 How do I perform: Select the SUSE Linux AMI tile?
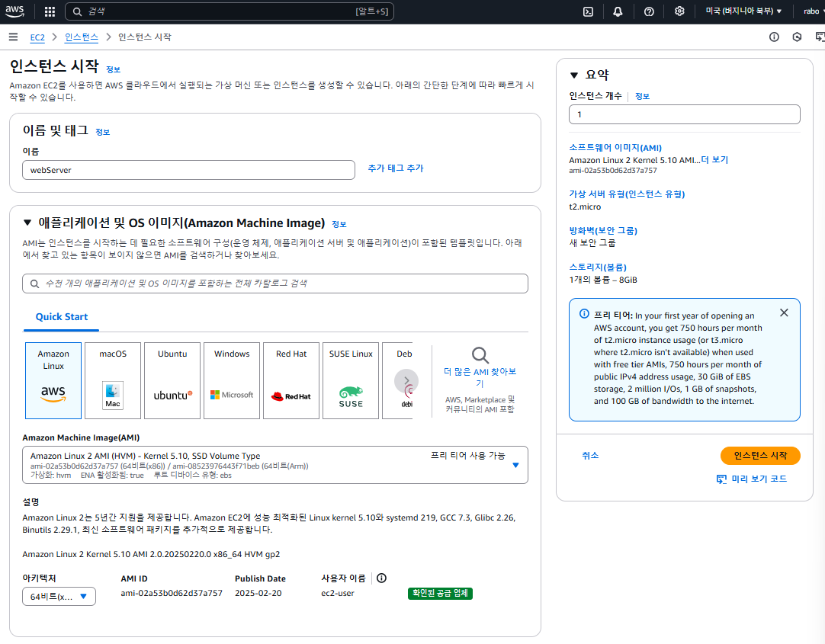coord(351,380)
